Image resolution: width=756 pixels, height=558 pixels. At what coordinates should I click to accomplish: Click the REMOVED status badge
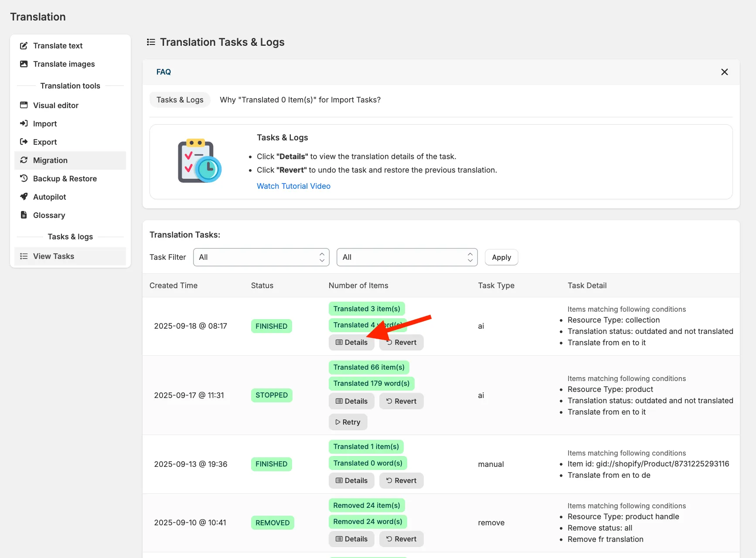[272, 523]
